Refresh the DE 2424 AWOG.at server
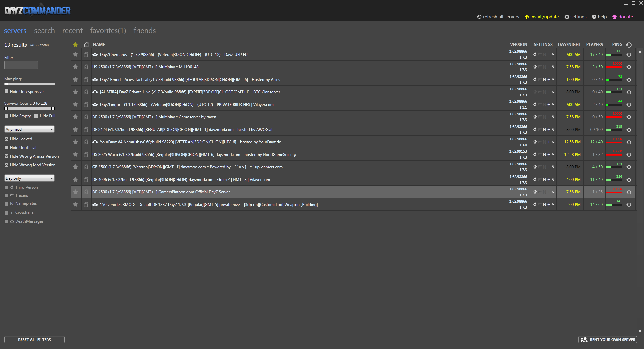 pyautogui.click(x=629, y=130)
